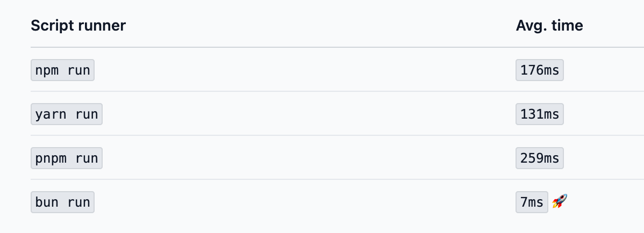This screenshot has height=233, width=644.
Task: Click divider between npm and yarn rows
Action: [x=323, y=92]
